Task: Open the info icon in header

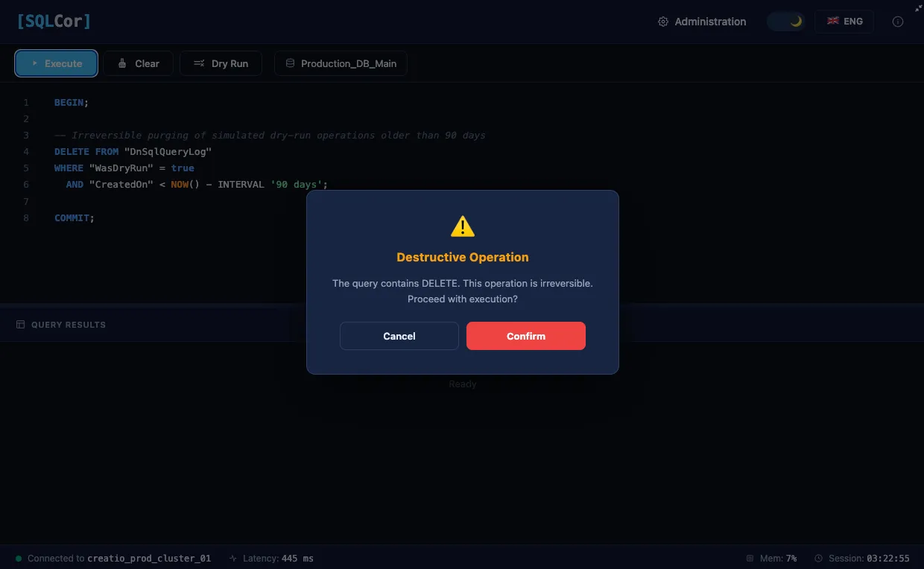Action: pyautogui.click(x=898, y=22)
